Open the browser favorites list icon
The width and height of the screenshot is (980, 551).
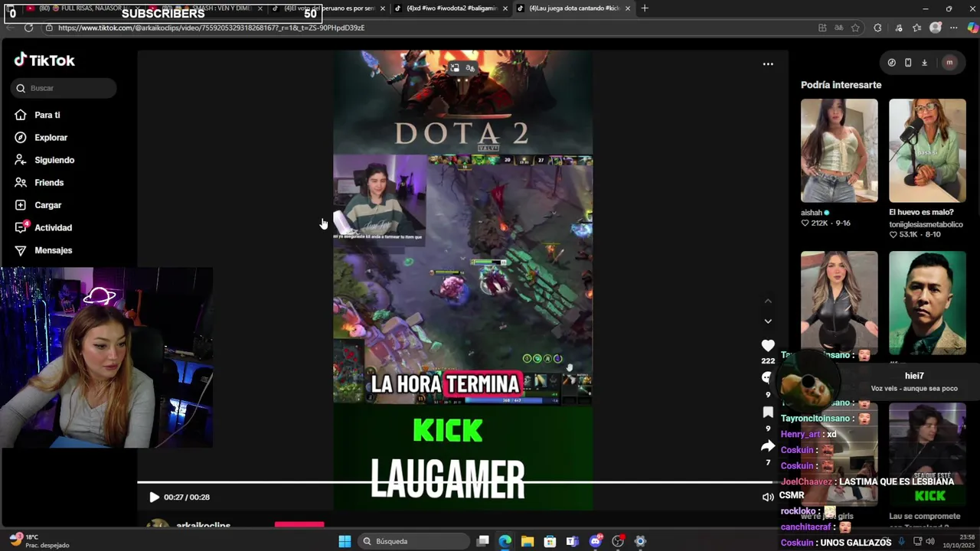[x=916, y=28]
